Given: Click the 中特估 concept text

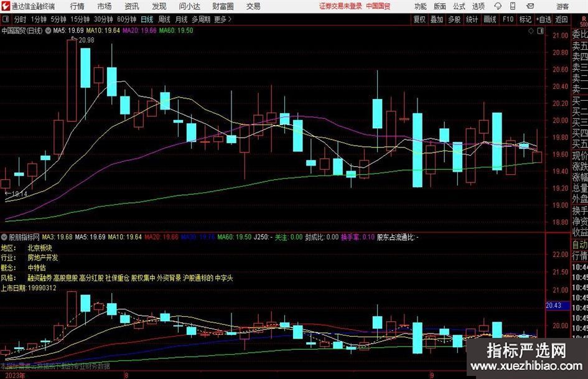Looking at the screenshot, I should coord(37,268).
